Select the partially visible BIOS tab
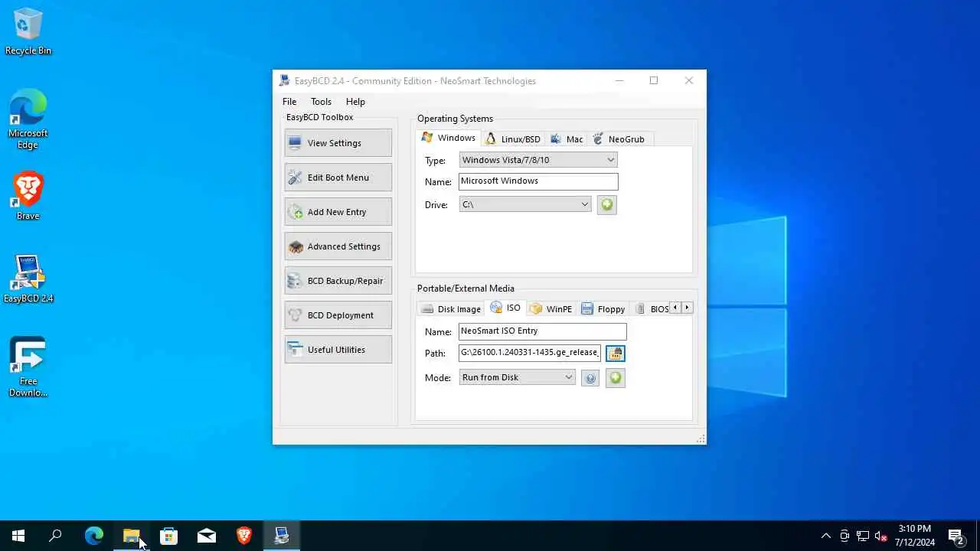Screen dimensions: 980x551 click(651, 309)
